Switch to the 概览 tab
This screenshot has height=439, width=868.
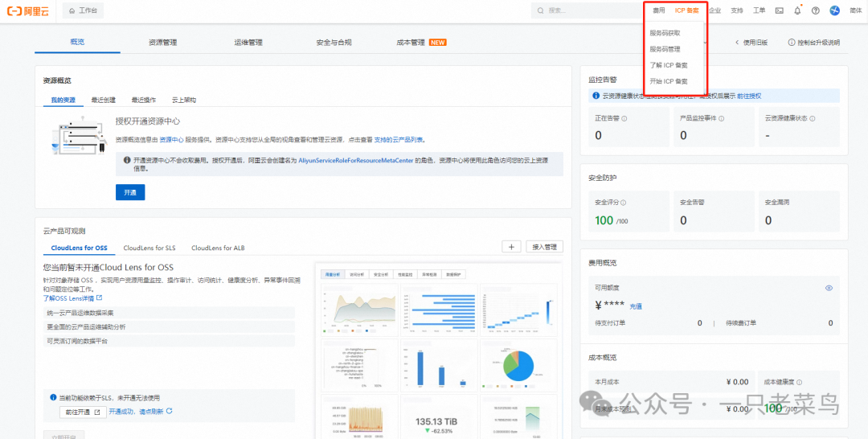click(x=77, y=42)
